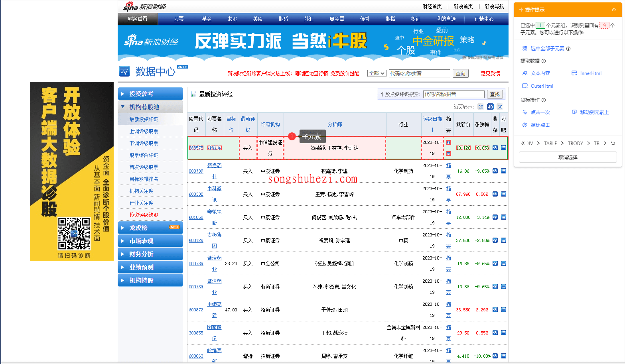Image resolution: width=625 pixels, height=364 pixels.
Task: Click the 个股投资评级搜索 input field
Action: (x=454, y=94)
